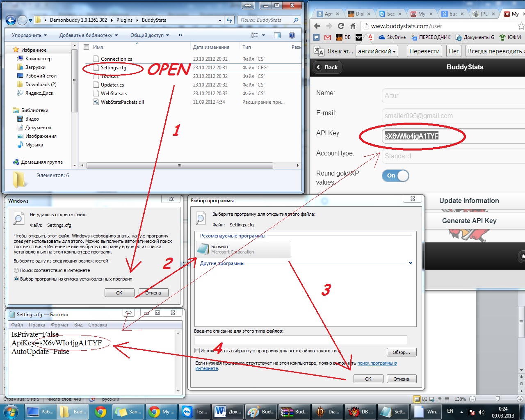Click the Избранное star in Explorer sidebar
The image size is (525, 420).
[x=16, y=50]
